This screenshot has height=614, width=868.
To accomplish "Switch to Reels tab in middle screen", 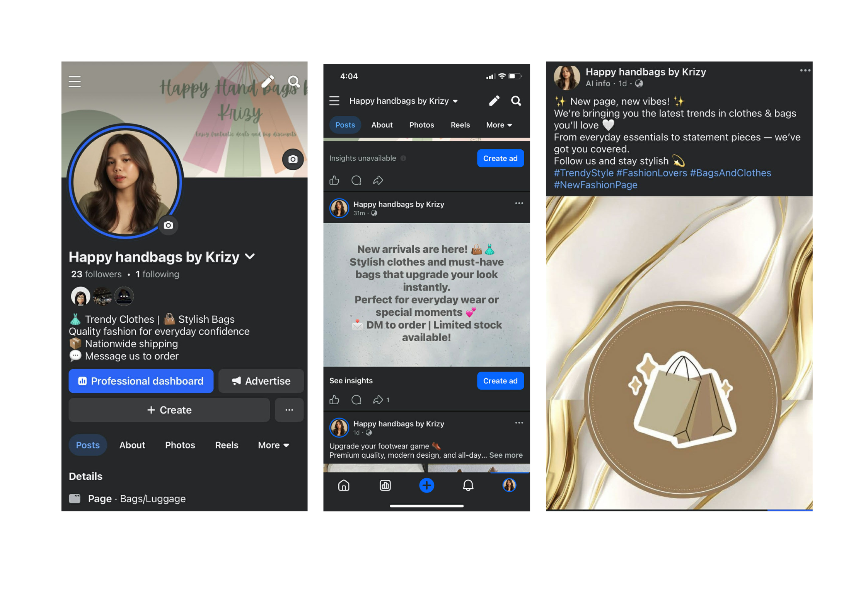I will (460, 125).
